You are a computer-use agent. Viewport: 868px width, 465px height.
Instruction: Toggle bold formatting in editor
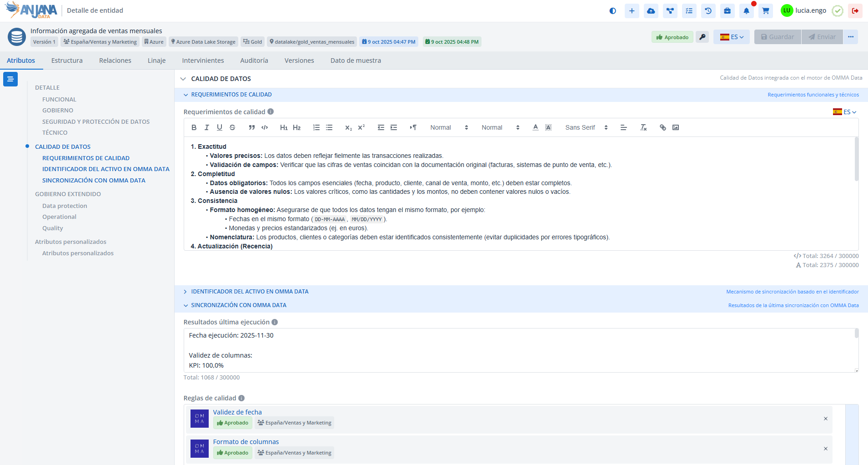click(194, 127)
